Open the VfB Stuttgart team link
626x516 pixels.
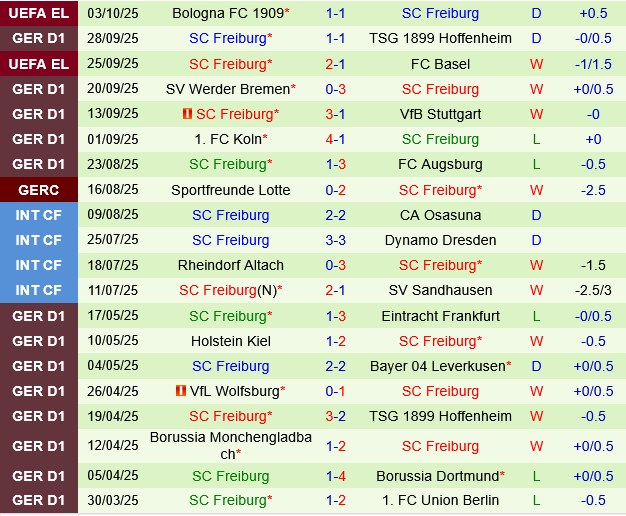point(440,114)
